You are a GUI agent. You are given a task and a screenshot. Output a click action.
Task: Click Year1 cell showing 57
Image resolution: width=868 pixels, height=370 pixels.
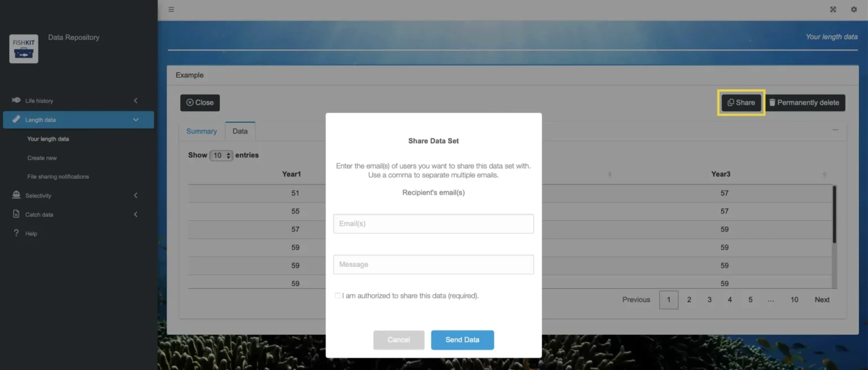[x=295, y=229]
